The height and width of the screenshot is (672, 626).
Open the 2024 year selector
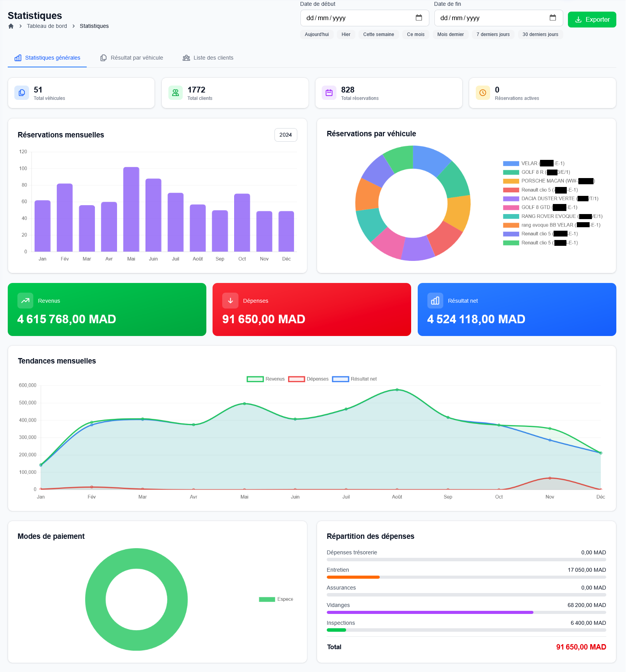(x=285, y=135)
